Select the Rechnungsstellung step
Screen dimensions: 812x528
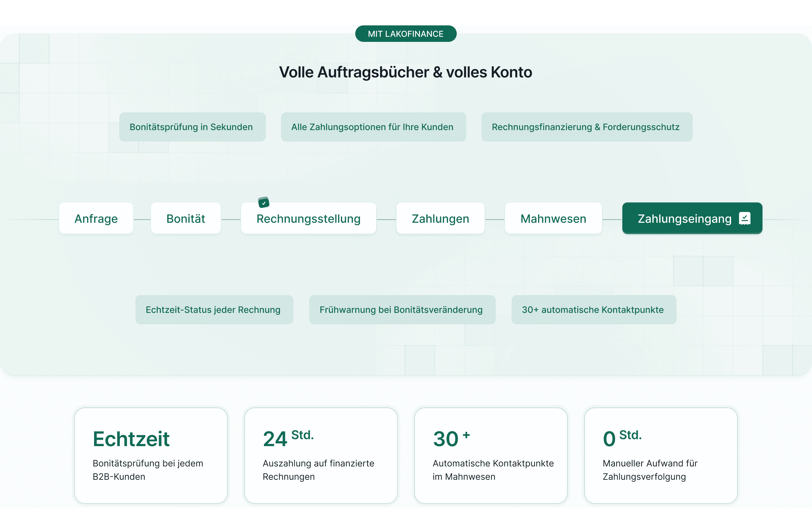coord(309,219)
